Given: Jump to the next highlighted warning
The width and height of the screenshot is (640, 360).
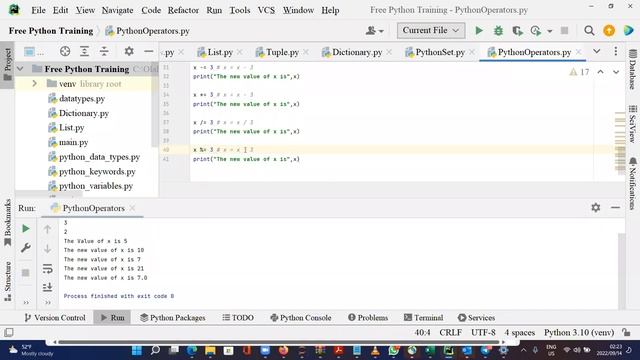Looking at the screenshot, I should (x=616, y=72).
